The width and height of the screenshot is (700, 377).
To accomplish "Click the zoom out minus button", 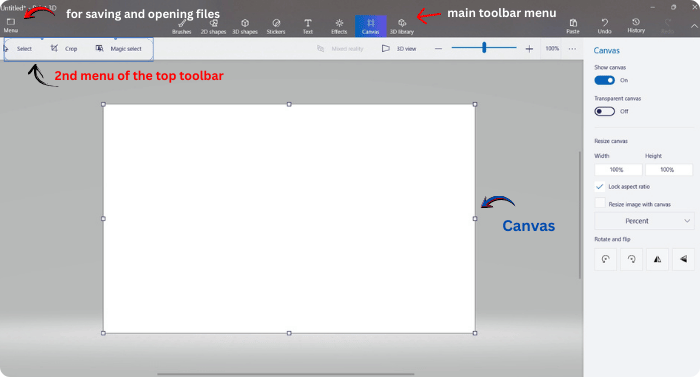I will coord(438,49).
